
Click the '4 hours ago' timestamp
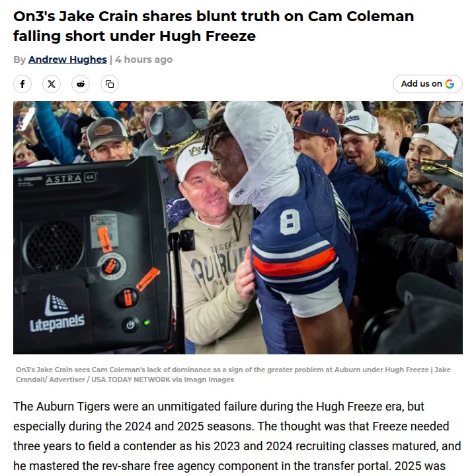tap(143, 59)
